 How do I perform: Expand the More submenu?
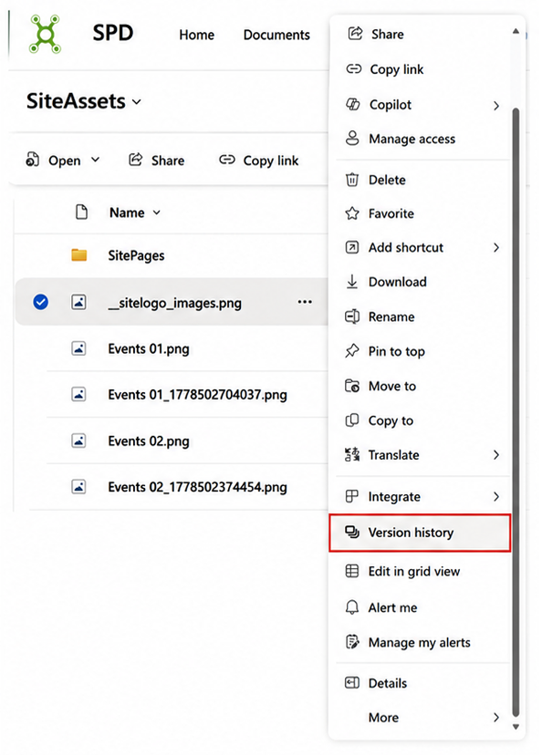(496, 718)
